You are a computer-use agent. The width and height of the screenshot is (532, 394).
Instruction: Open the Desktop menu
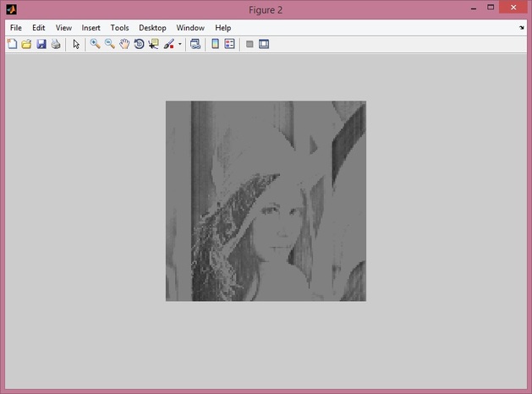point(152,28)
